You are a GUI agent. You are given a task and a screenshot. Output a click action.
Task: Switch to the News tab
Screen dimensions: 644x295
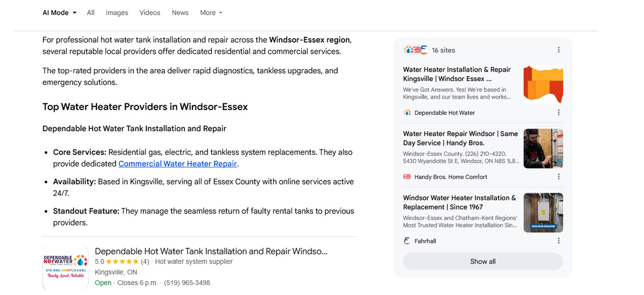pos(180,13)
